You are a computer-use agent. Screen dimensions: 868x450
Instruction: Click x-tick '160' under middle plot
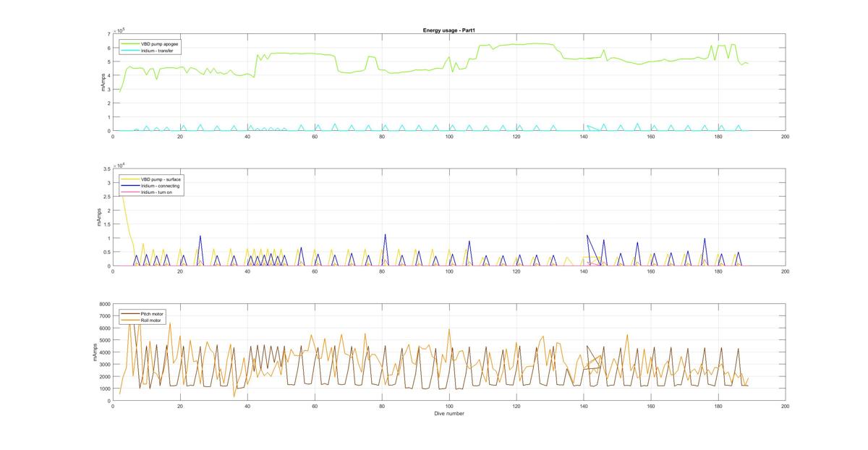[x=651, y=271]
